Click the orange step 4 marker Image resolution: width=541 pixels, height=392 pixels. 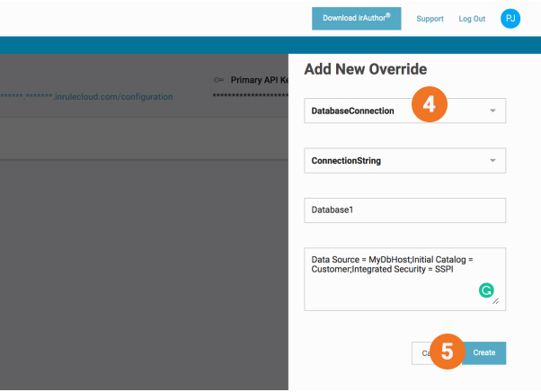pyautogui.click(x=430, y=105)
